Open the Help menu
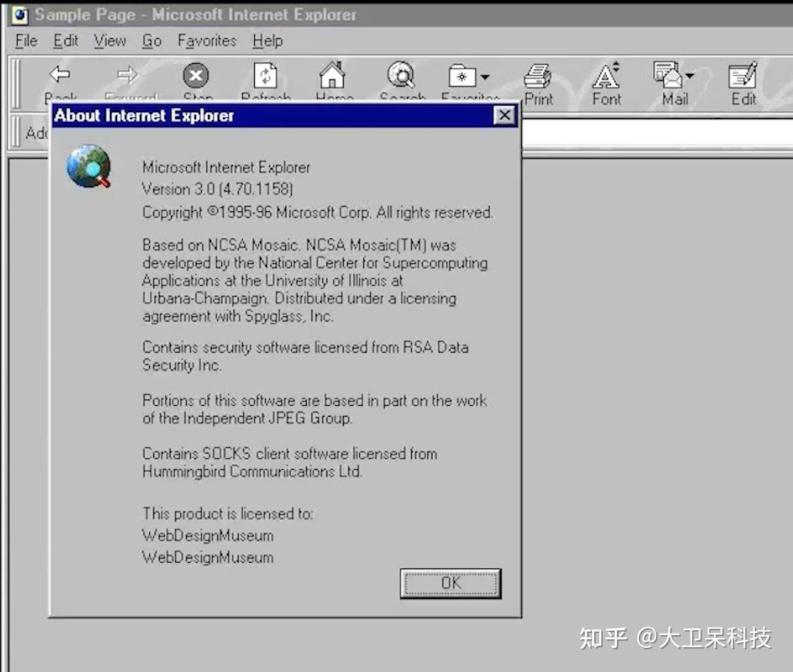This screenshot has height=672, width=793. (x=268, y=40)
